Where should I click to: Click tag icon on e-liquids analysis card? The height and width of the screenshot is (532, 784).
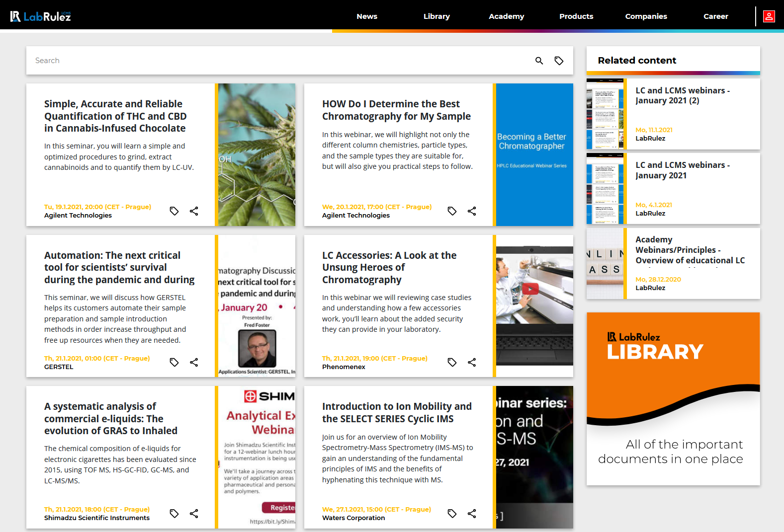coord(174,514)
